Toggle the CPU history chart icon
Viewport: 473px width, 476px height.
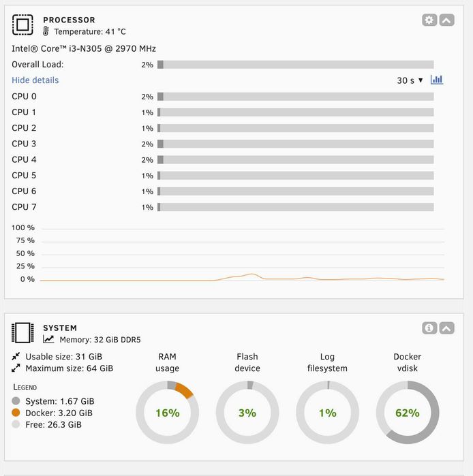pos(437,80)
